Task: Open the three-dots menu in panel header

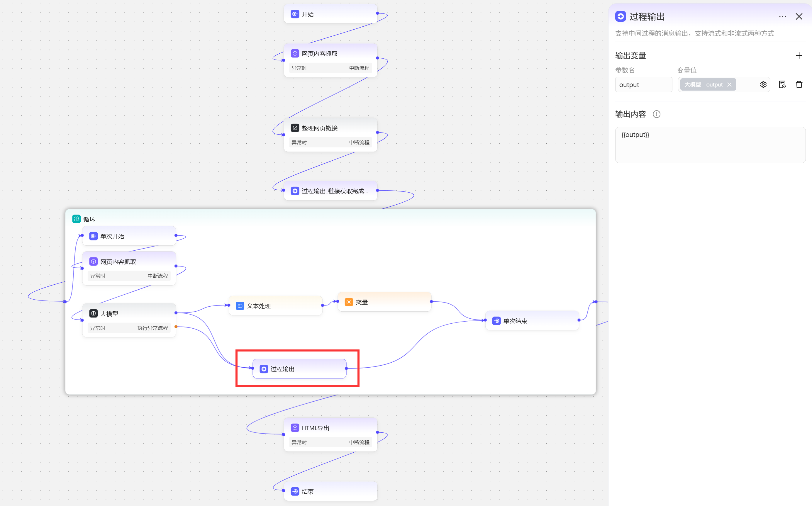Action: [782, 16]
